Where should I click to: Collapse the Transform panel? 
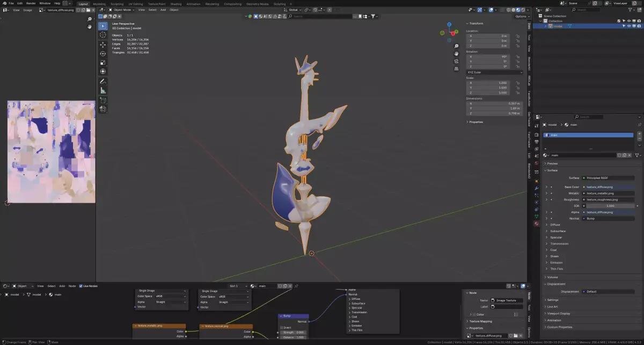pos(475,23)
